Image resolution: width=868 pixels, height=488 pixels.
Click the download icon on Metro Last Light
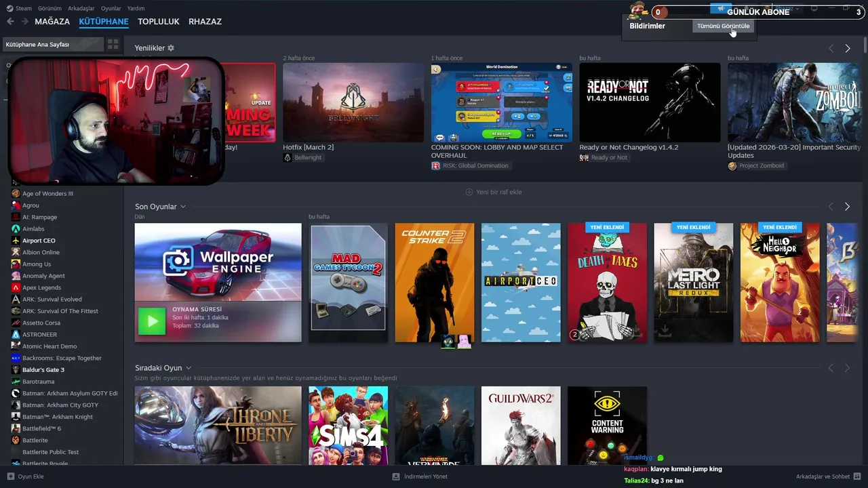click(665, 330)
